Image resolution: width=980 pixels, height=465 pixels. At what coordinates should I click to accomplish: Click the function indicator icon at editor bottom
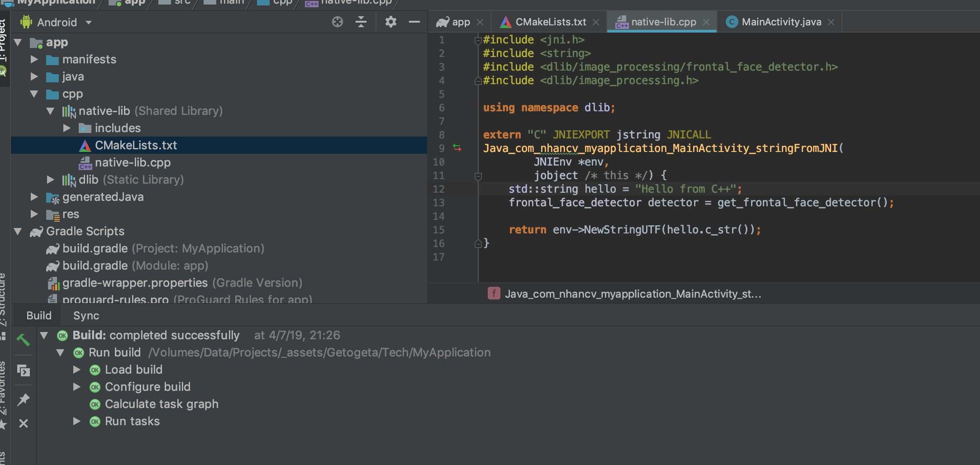(x=494, y=294)
